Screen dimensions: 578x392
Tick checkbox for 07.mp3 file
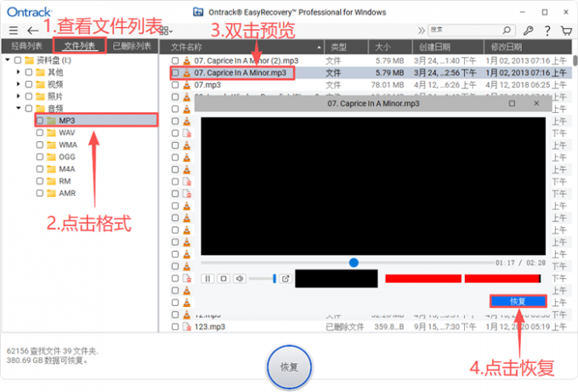tap(175, 85)
